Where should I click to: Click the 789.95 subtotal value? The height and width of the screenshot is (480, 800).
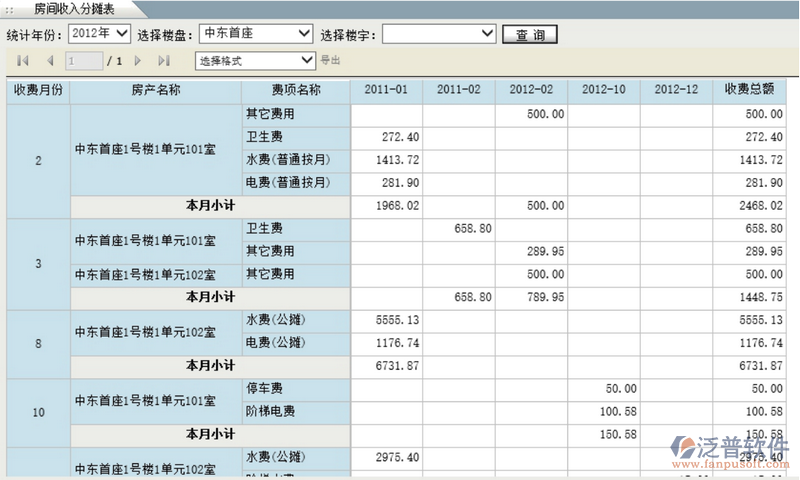click(x=545, y=297)
